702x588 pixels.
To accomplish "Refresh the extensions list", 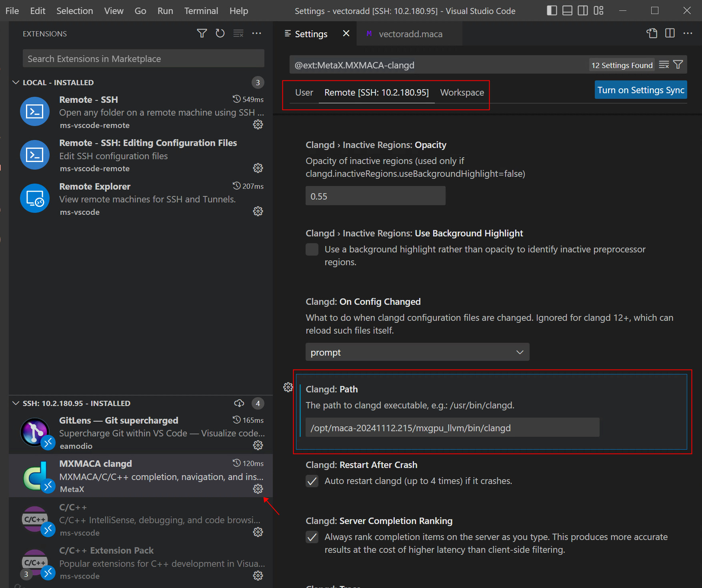I will (x=220, y=34).
